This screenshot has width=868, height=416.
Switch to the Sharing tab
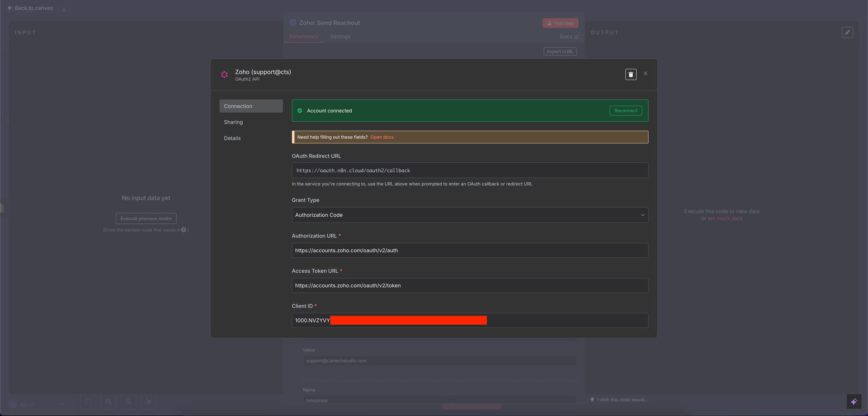pyautogui.click(x=233, y=122)
